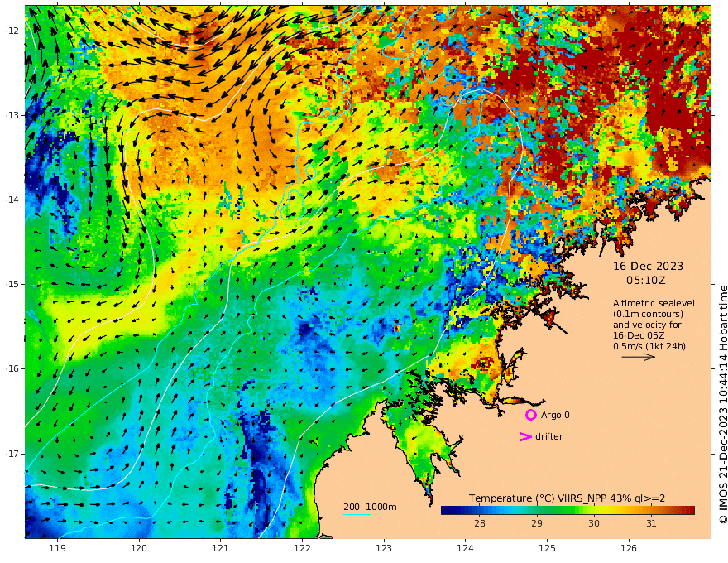Viewport: 728px width, 563px height.
Task: Click the 'and velocity for' text line
Action: [647, 325]
